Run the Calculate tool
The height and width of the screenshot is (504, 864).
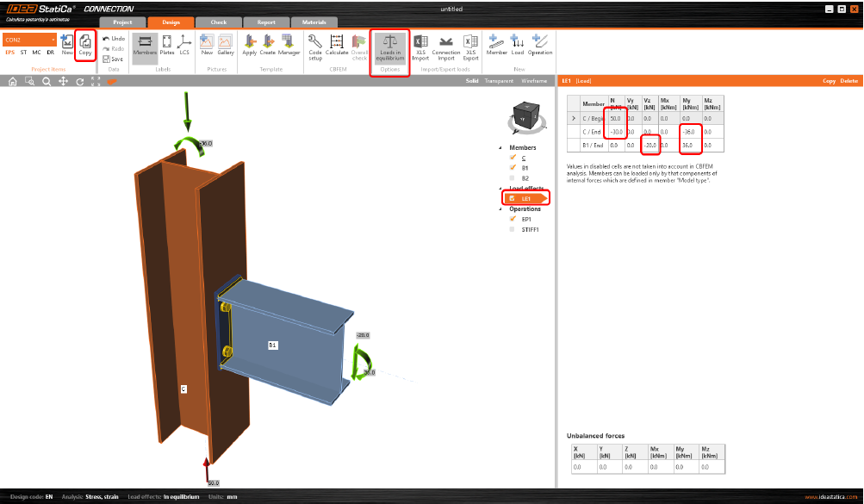coord(337,45)
